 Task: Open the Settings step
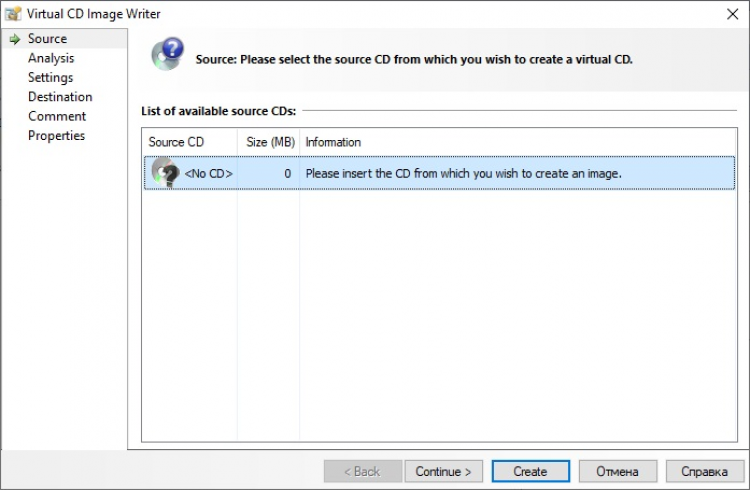[50, 77]
